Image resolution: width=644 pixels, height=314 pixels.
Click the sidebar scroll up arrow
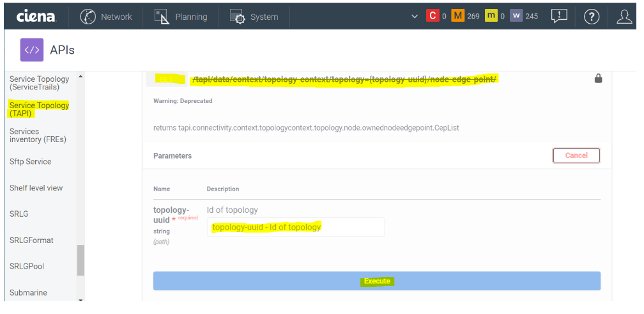click(80, 76)
